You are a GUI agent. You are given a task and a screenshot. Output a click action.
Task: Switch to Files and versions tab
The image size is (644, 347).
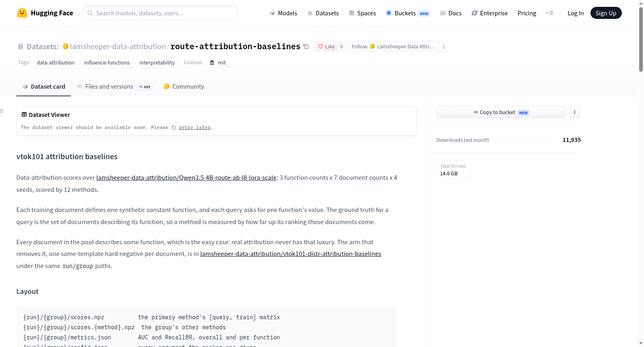coord(114,87)
